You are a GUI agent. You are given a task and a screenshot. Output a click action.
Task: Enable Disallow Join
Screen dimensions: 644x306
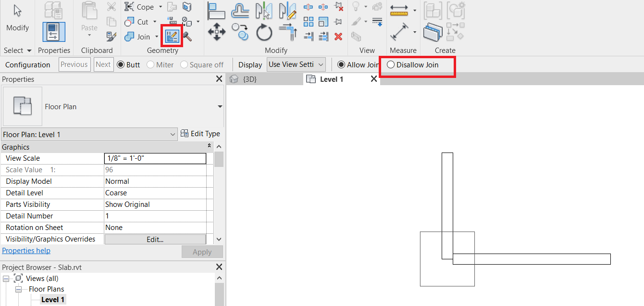(x=392, y=64)
